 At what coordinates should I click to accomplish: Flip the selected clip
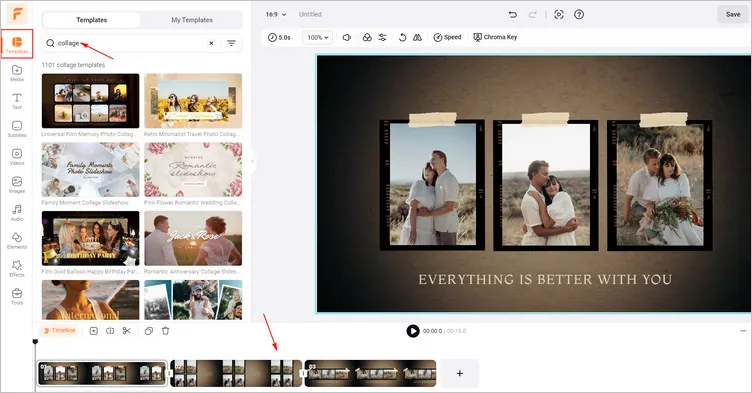click(x=418, y=37)
